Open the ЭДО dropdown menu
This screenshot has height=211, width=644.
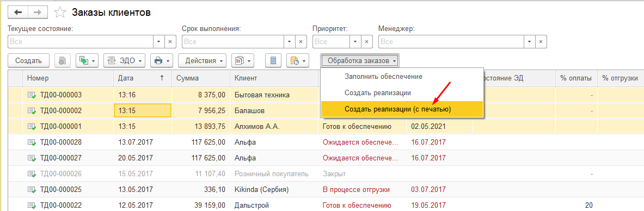pos(125,61)
